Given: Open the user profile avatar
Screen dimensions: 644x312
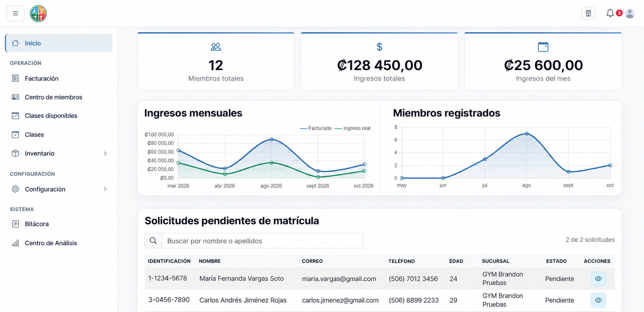Looking at the screenshot, I should [x=630, y=14].
